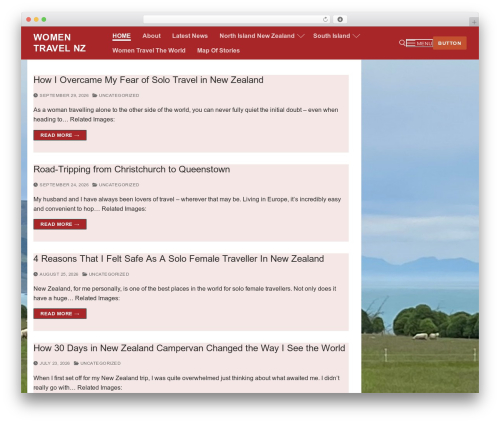
Task: Click clock icon beside August 25 date
Action: (36, 274)
